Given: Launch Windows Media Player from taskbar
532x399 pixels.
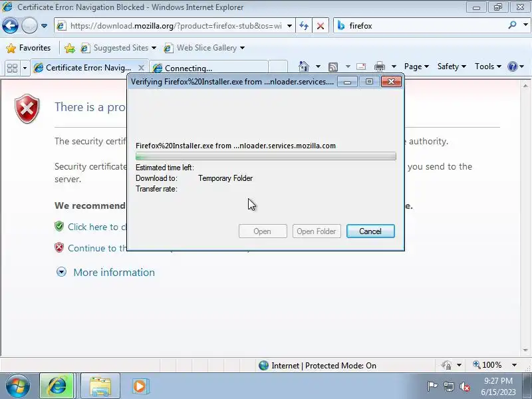Looking at the screenshot, I should click(140, 386).
